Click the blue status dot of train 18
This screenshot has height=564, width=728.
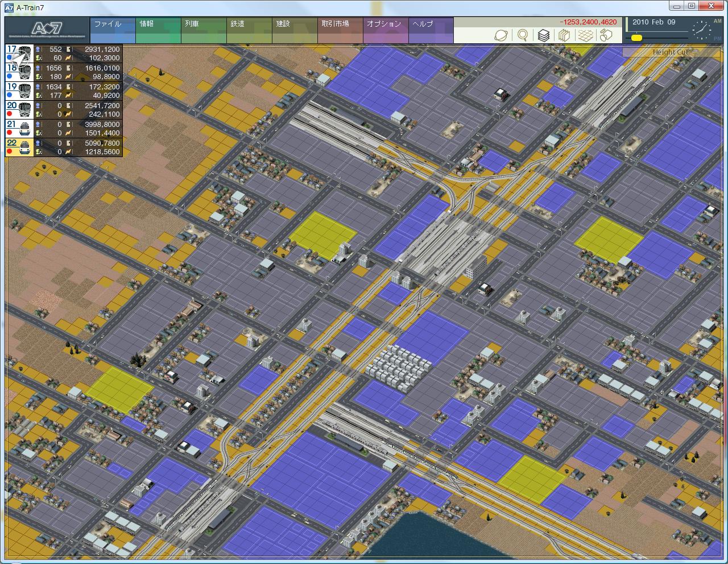10,76
